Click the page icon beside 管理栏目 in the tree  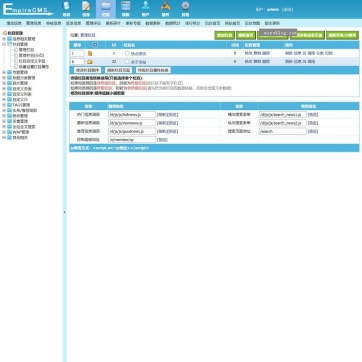pyautogui.click(x=16, y=50)
